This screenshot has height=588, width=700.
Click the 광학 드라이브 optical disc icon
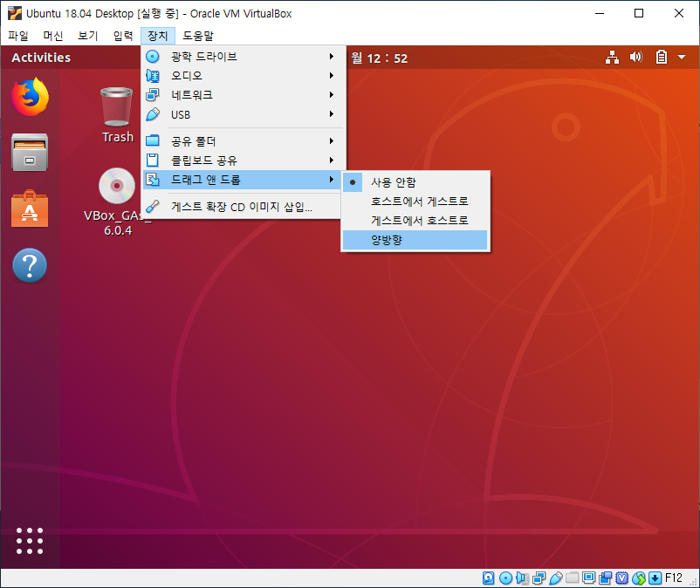(153, 57)
